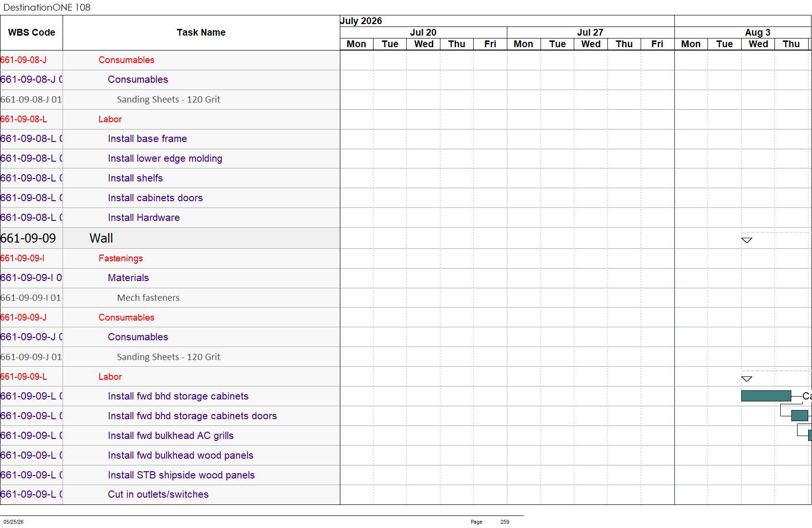The height and width of the screenshot is (528, 812).
Task: Select Install STB shipside wood panels
Action: pyautogui.click(x=181, y=475)
